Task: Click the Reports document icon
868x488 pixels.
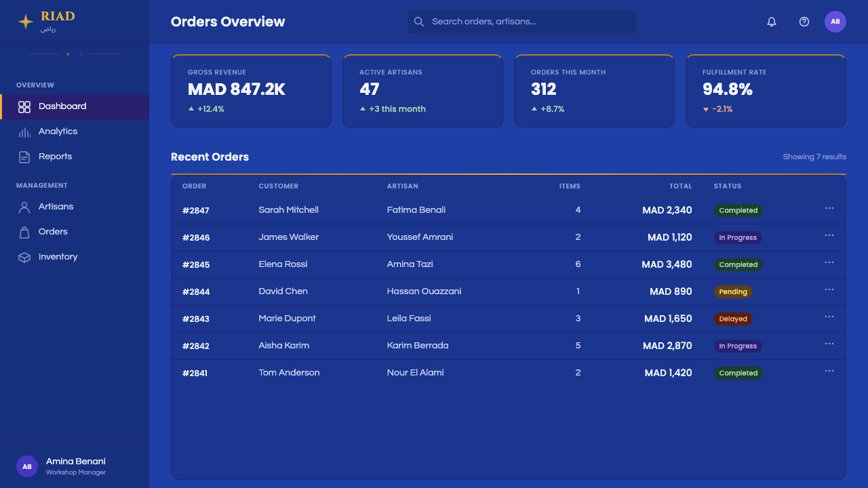Action: coord(24,157)
